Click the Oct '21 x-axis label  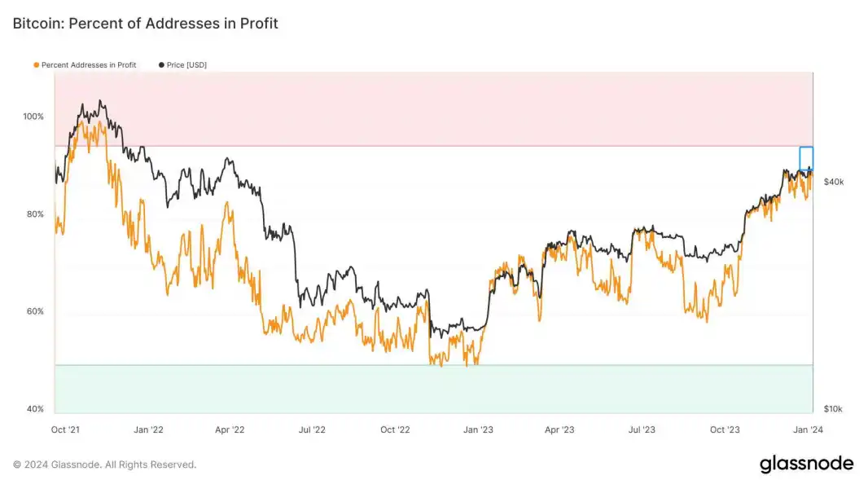(x=64, y=429)
